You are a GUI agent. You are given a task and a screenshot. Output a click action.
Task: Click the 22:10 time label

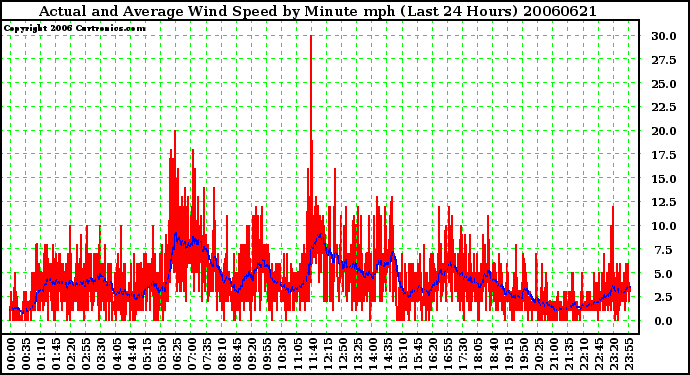click(584, 354)
